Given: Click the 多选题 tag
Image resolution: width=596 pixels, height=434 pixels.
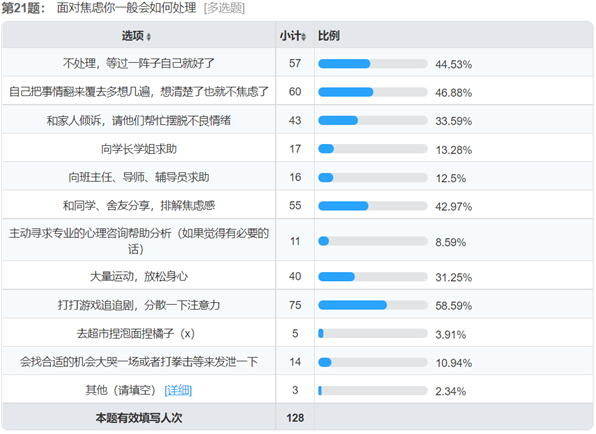Looking at the screenshot, I should (224, 8).
